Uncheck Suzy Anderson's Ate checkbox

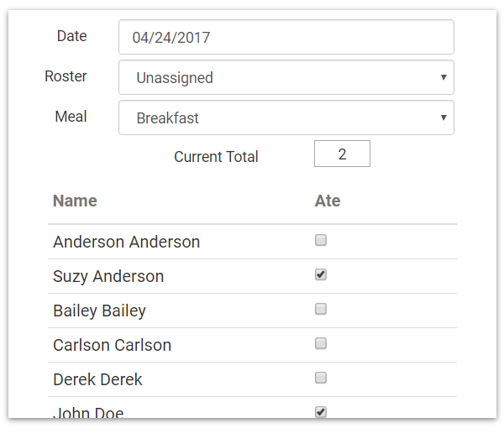(321, 275)
